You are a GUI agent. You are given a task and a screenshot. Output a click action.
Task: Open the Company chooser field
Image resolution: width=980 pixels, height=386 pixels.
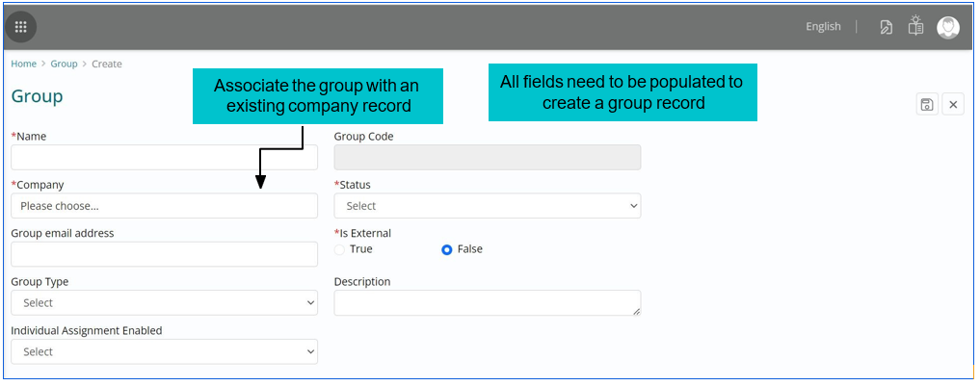[x=164, y=206]
